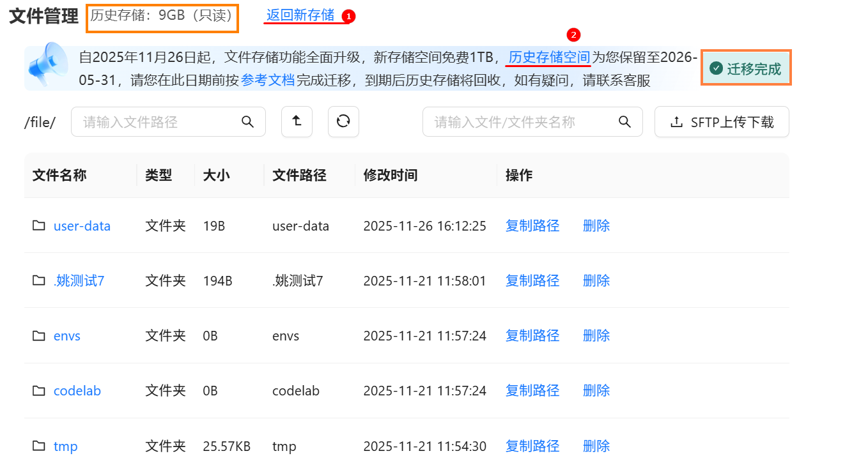This screenshot has width=868, height=465.
Task: Click the file name search magnifier icon
Action: 624,121
